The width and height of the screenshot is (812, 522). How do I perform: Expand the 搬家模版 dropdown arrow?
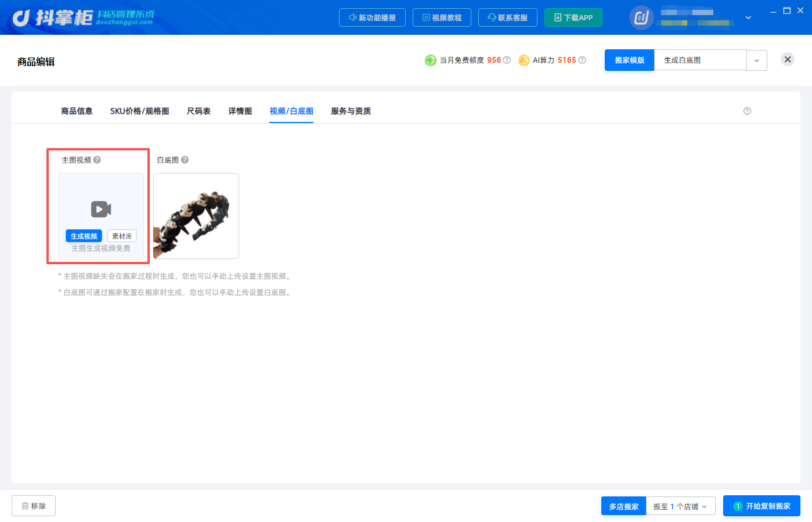tap(757, 60)
